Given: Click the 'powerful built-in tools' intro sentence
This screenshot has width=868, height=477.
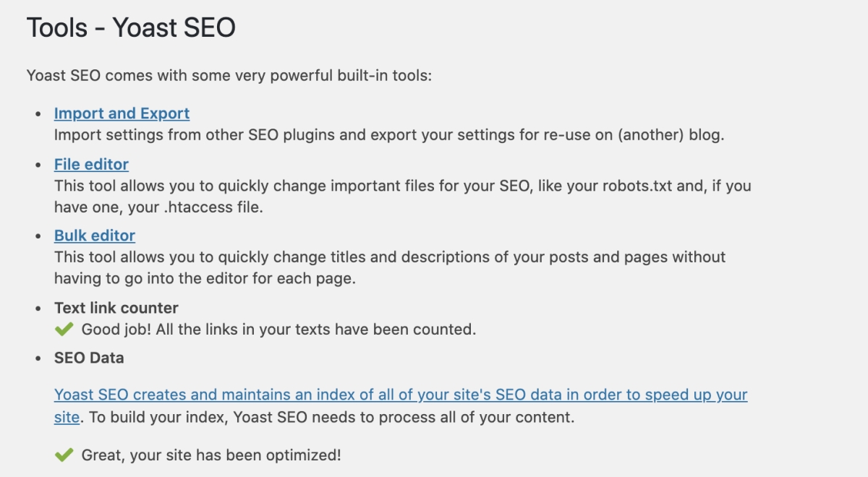Looking at the screenshot, I should tap(229, 75).
